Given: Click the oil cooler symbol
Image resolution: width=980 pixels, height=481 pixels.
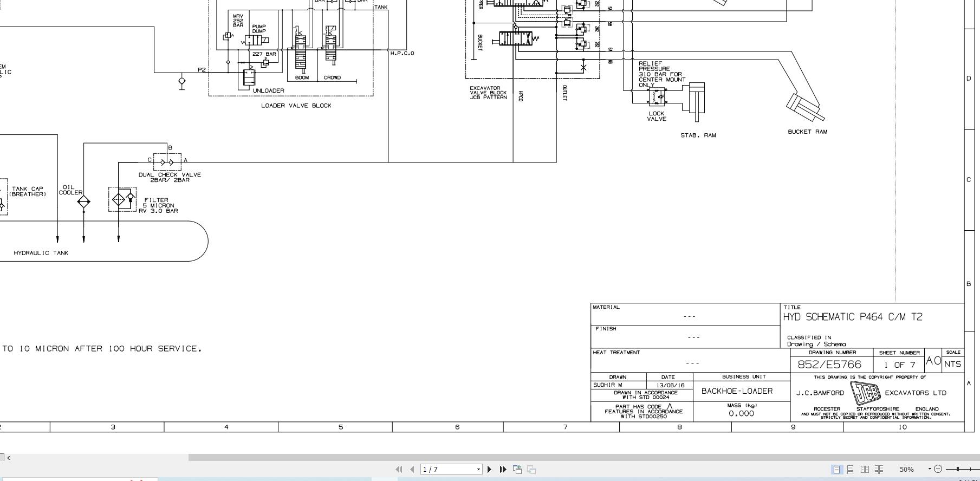Looking at the screenshot, I should point(83,201).
